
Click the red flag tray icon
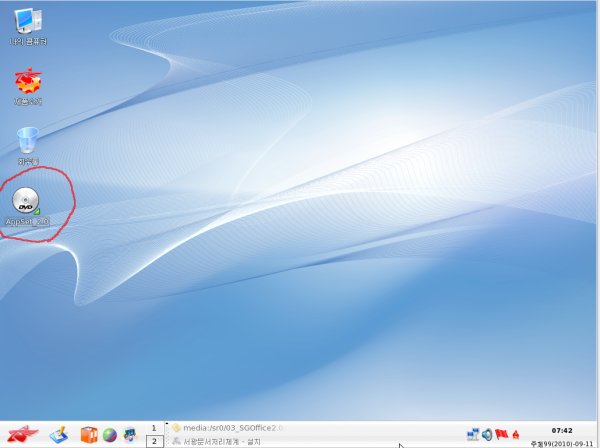coord(501,434)
